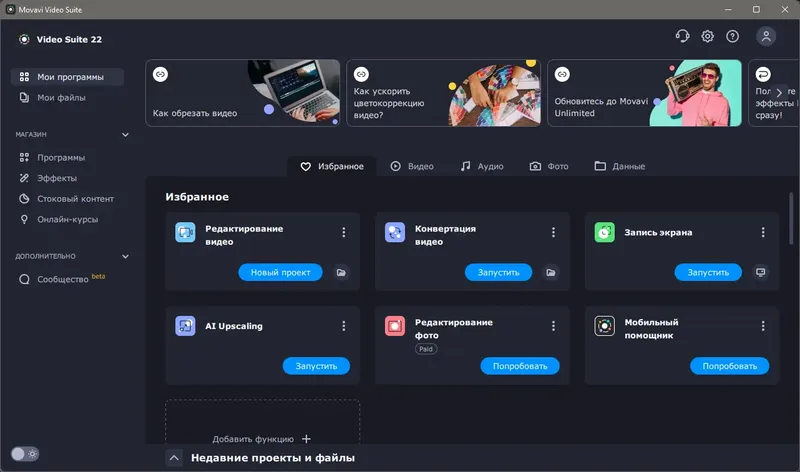This screenshot has width=800, height=472.
Task: Click link icon on цветокоррекцию banner
Action: (x=361, y=74)
